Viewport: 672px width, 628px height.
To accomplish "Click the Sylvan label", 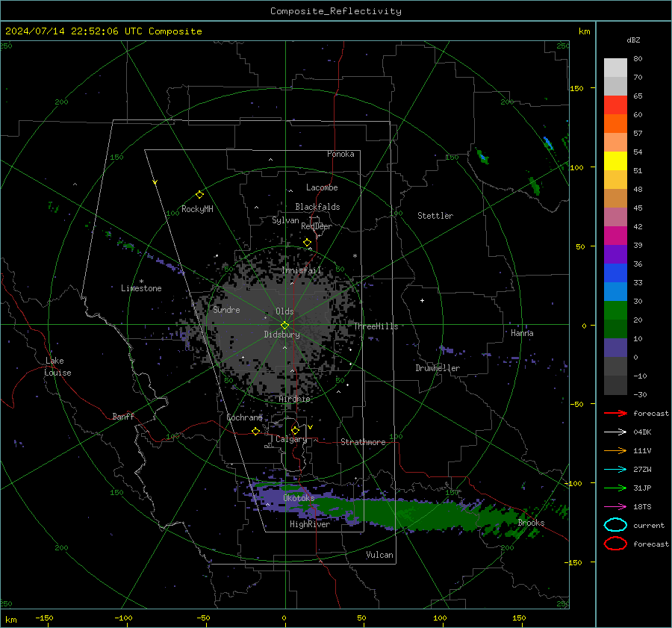I will 285,220.
